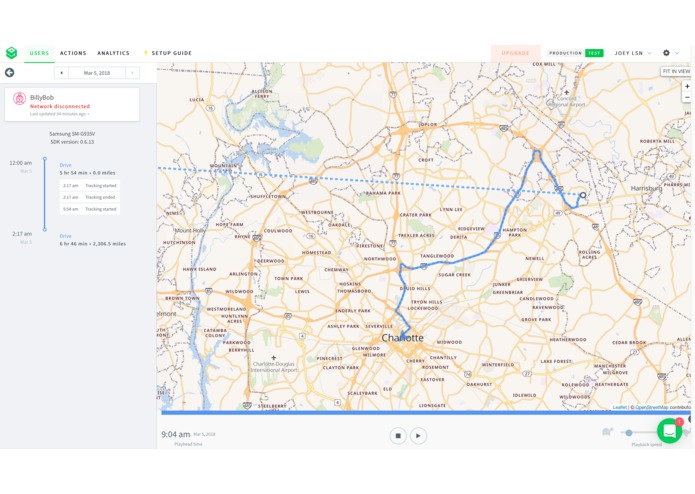Zoom out on the map

pos(687,97)
